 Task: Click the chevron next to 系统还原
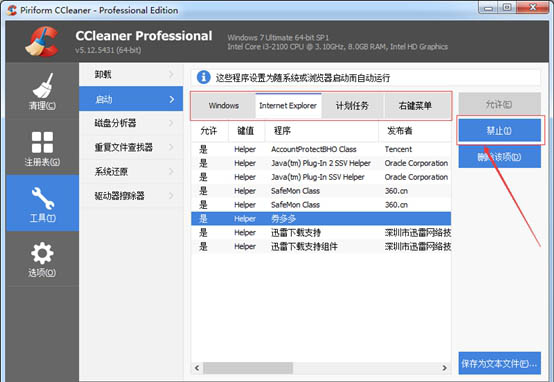(x=171, y=171)
